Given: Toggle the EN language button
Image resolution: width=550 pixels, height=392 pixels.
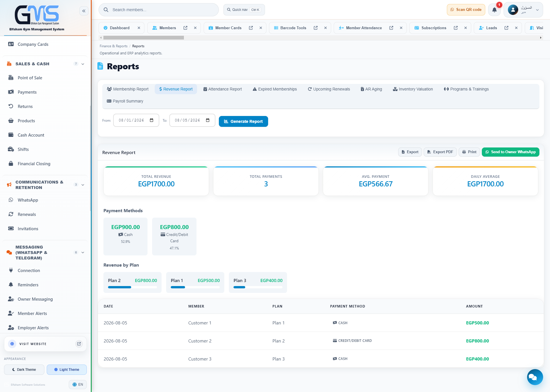Looking at the screenshot, I should [78, 385].
